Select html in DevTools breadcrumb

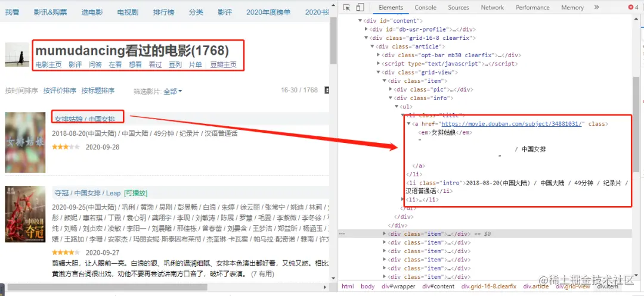[348, 286]
